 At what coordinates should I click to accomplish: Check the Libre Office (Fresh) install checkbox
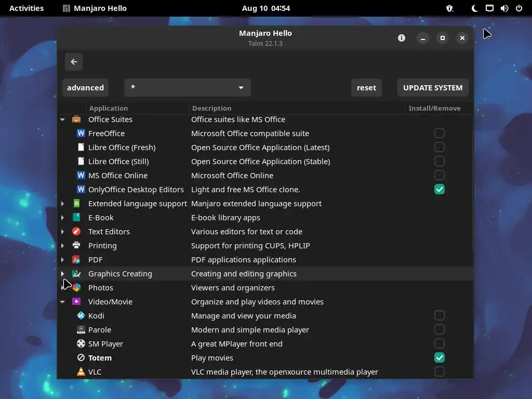coord(440,147)
